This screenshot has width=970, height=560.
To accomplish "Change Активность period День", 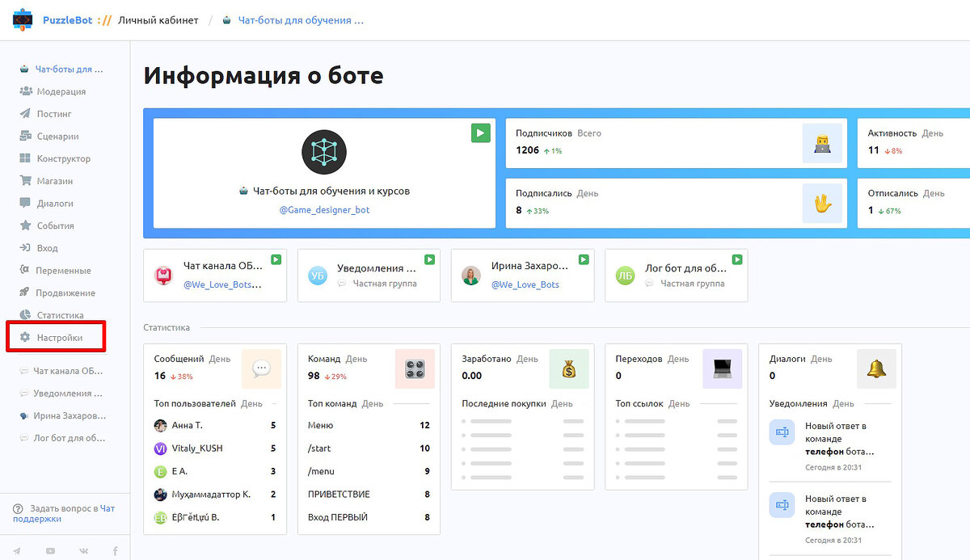I will [x=933, y=133].
